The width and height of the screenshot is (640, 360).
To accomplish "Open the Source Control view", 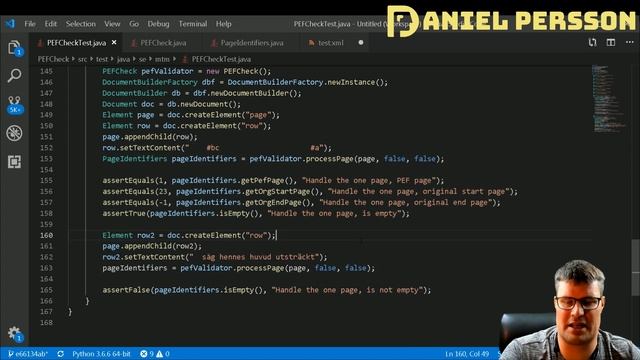I will pos(14,104).
